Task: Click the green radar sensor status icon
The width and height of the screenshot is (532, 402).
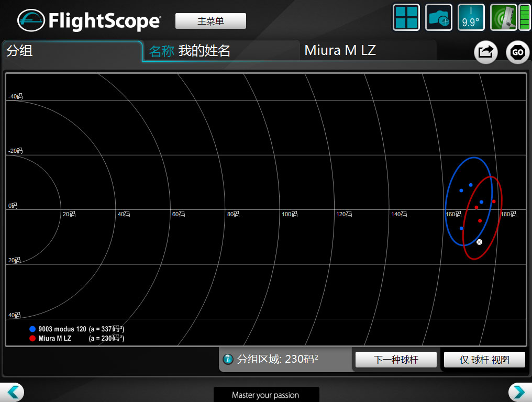Action: point(503,18)
